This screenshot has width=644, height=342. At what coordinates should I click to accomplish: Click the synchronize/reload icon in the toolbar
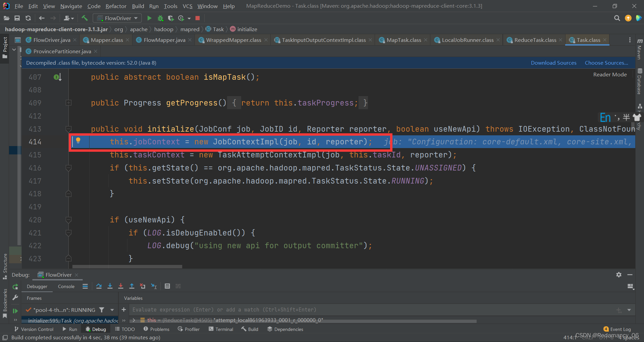[x=28, y=18]
